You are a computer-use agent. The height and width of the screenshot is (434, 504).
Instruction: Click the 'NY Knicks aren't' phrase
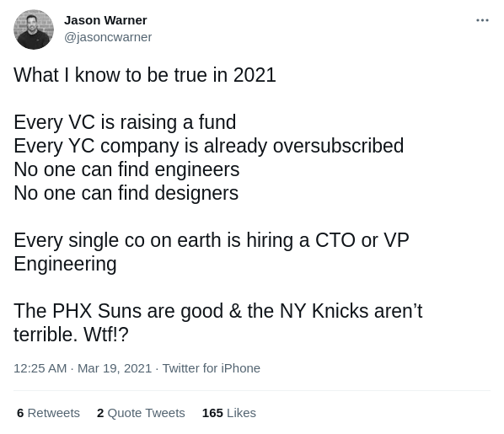pos(351,311)
